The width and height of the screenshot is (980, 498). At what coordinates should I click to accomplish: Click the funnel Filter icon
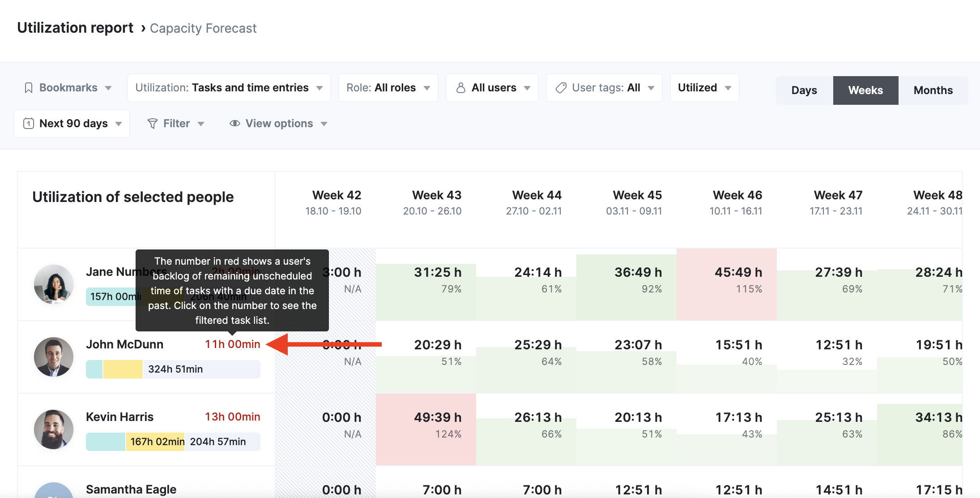tap(153, 124)
